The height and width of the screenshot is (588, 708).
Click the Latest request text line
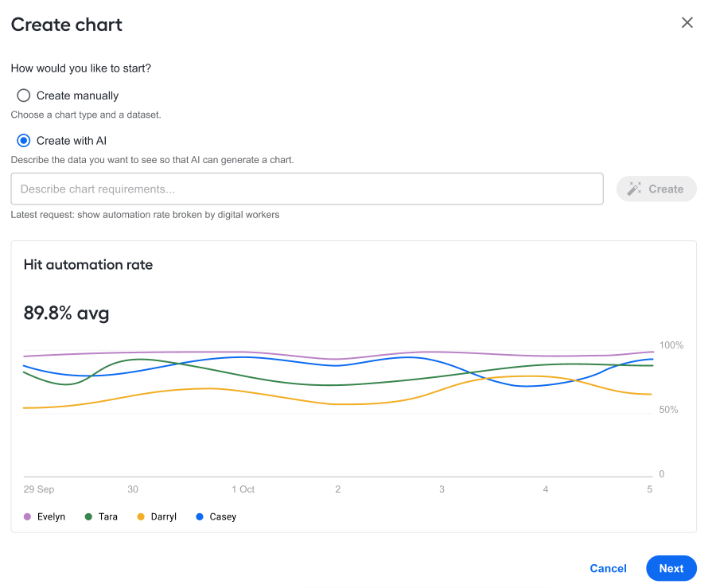[145, 215]
